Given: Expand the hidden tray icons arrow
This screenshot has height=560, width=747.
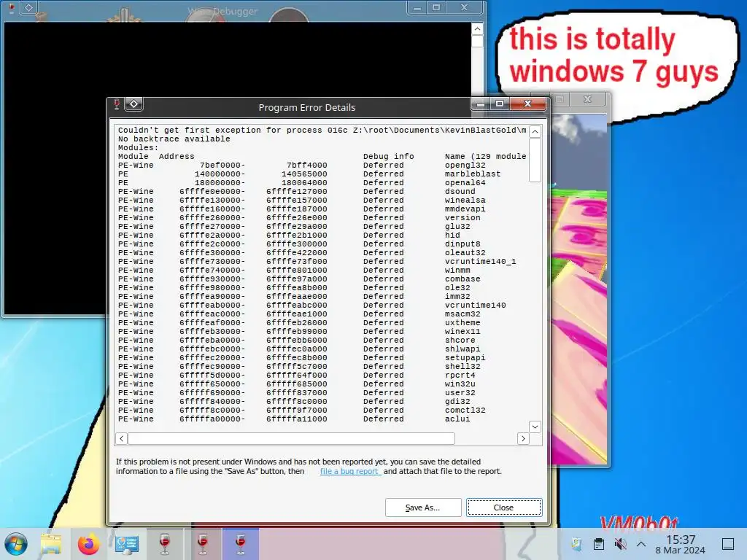Looking at the screenshot, I should tap(641, 544).
